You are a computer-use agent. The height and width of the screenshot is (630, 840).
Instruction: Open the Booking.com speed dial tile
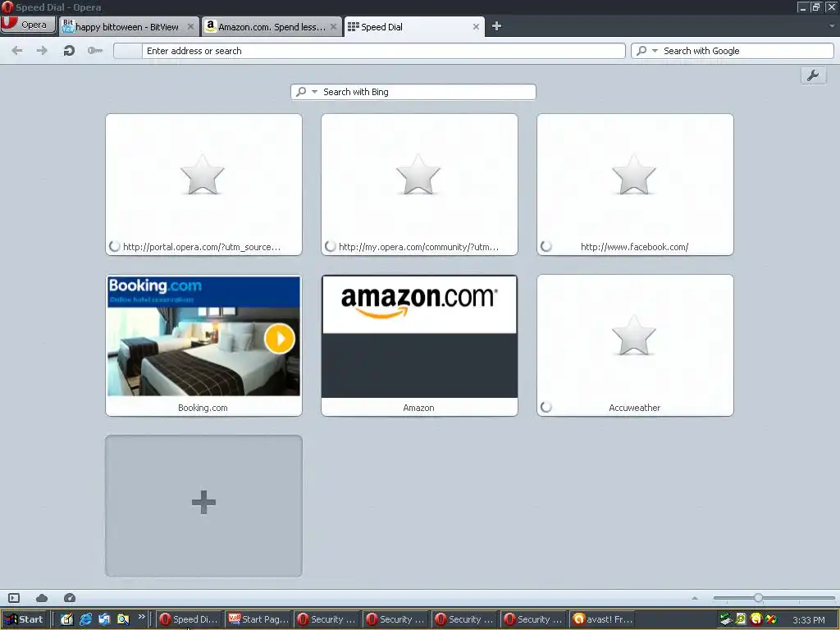pyautogui.click(x=203, y=345)
